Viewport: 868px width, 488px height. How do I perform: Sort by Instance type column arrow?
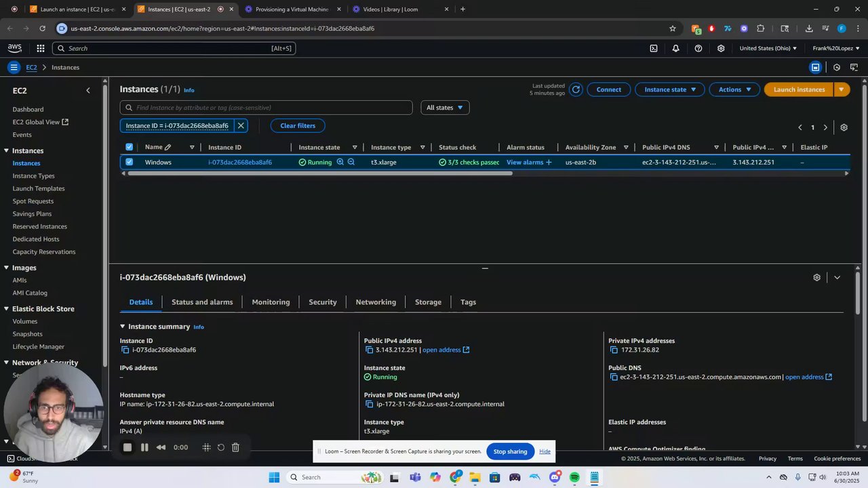tap(422, 147)
